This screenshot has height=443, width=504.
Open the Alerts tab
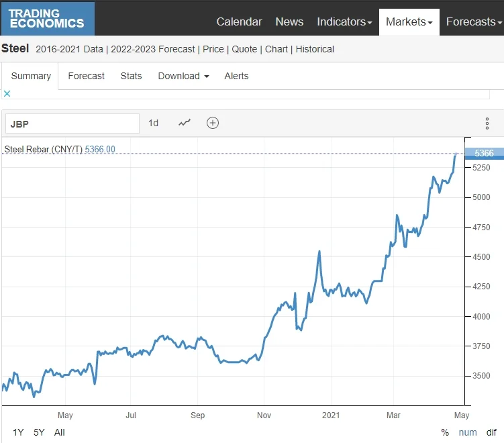click(236, 76)
